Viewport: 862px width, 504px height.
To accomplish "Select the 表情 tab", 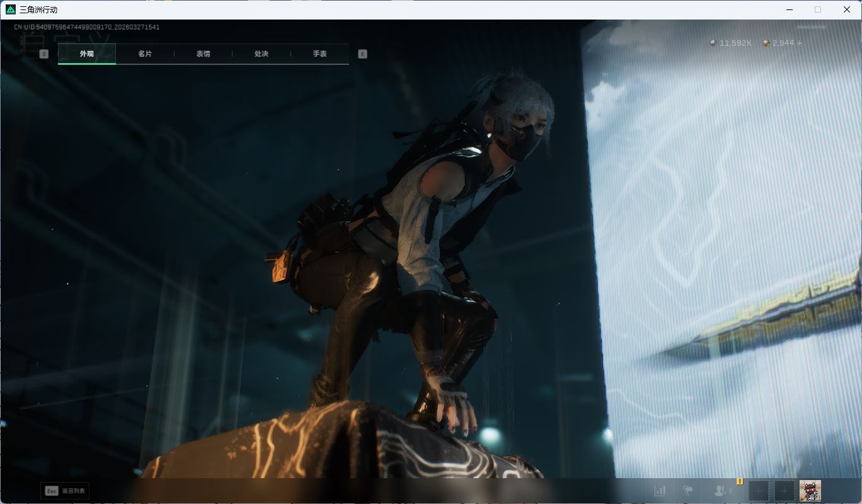I will click(203, 54).
